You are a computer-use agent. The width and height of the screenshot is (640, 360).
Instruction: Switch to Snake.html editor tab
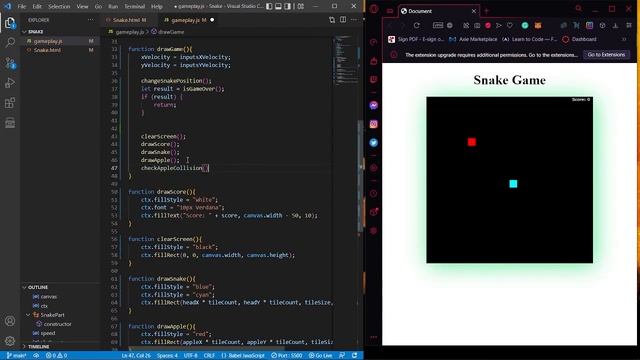click(127, 20)
